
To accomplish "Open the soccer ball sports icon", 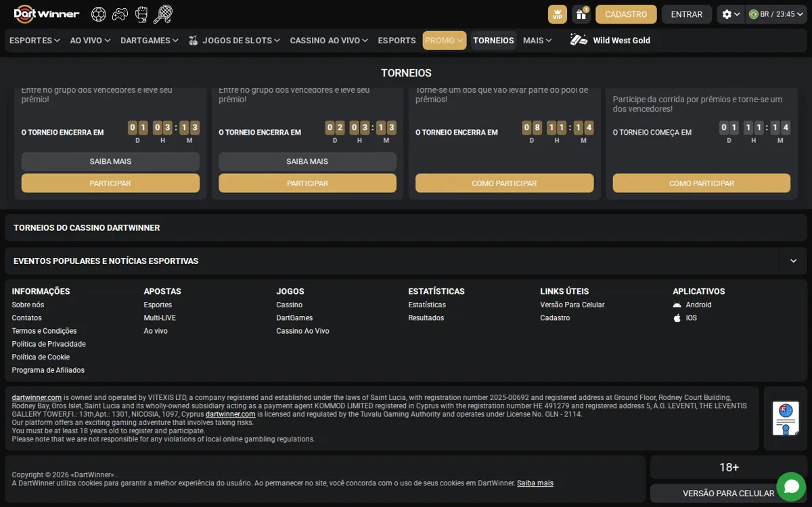I will pos(99,14).
